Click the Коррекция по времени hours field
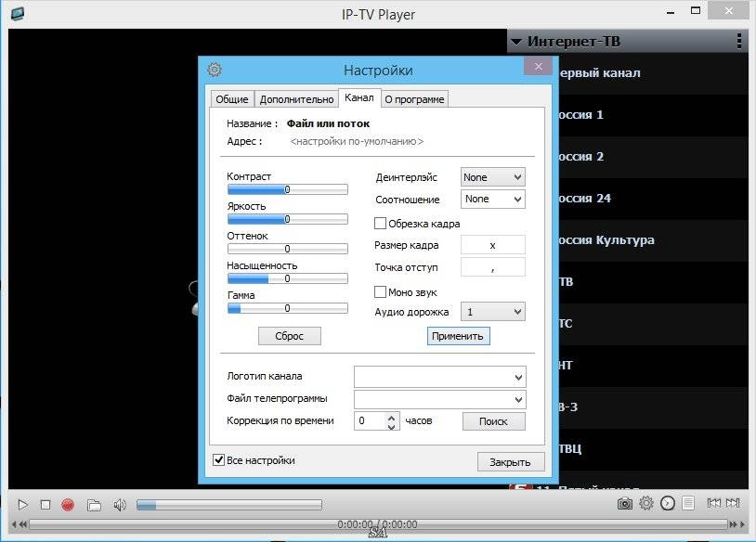 pos(371,421)
